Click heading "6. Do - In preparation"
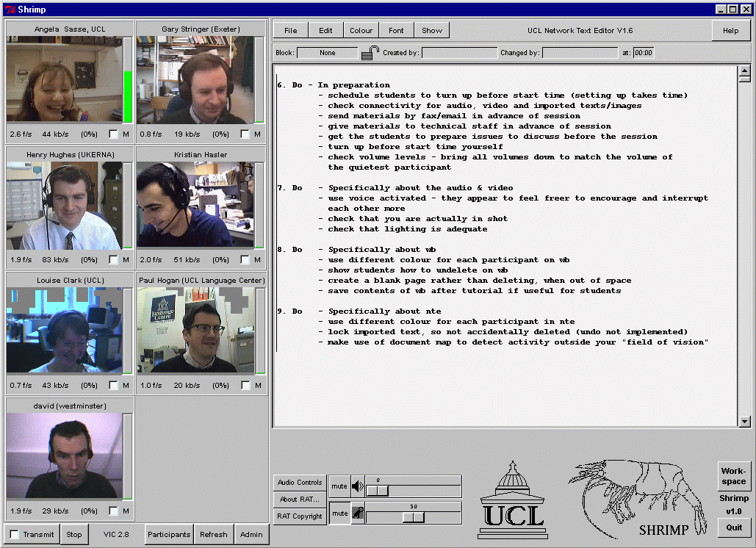Viewport: 756px width, 548px height. click(334, 84)
